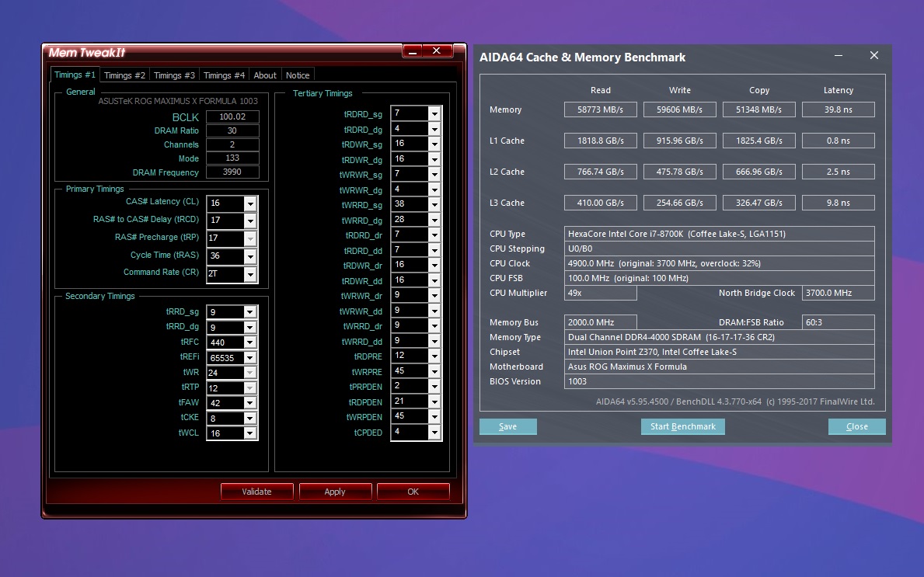Viewport: 924px width, 577px height.
Task: Click the Close button in AIDA64
Action: [x=857, y=427]
